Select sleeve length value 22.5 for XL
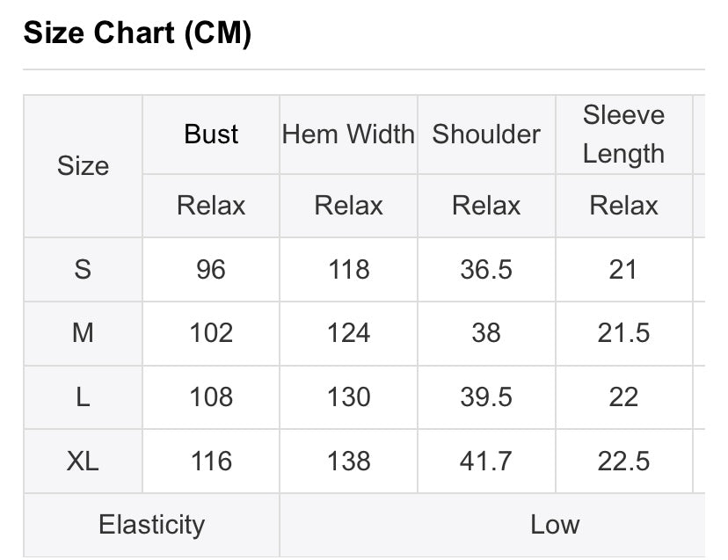 tap(623, 461)
